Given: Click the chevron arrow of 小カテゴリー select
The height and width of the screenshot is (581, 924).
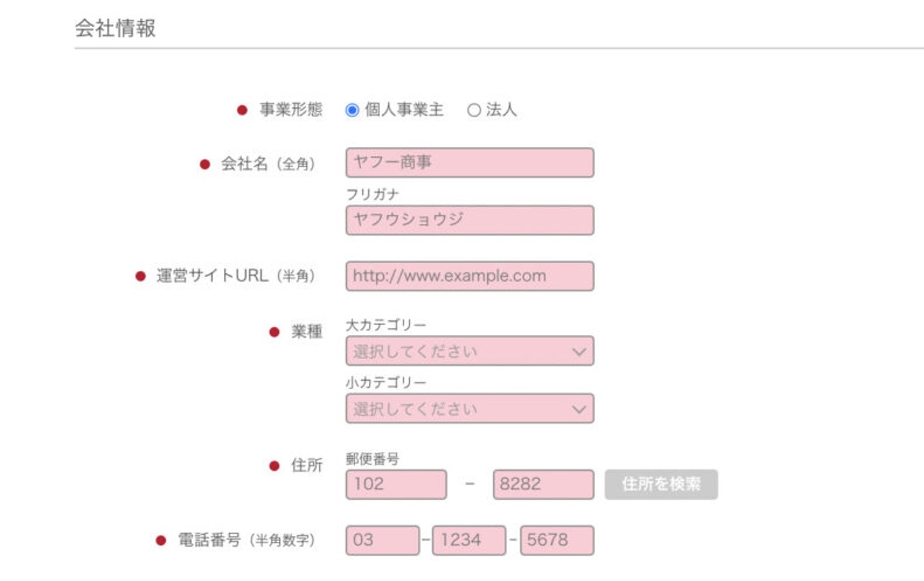Looking at the screenshot, I should click(x=579, y=409).
